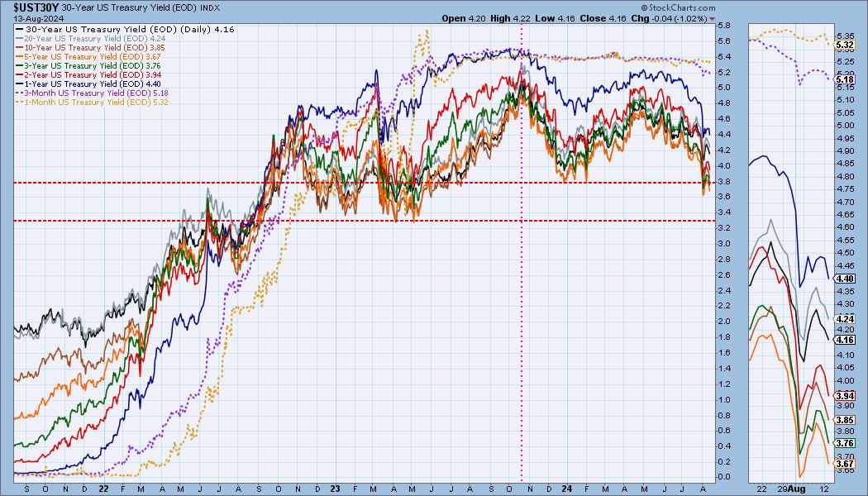Select the 3-Year US Treasury Yield legend entry
The height and width of the screenshot is (496, 868).
coord(88,65)
